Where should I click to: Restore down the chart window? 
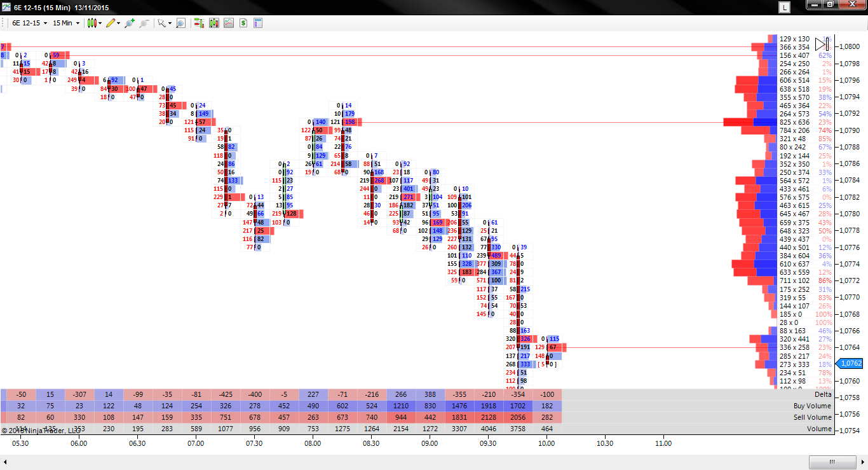[x=831, y=4]
